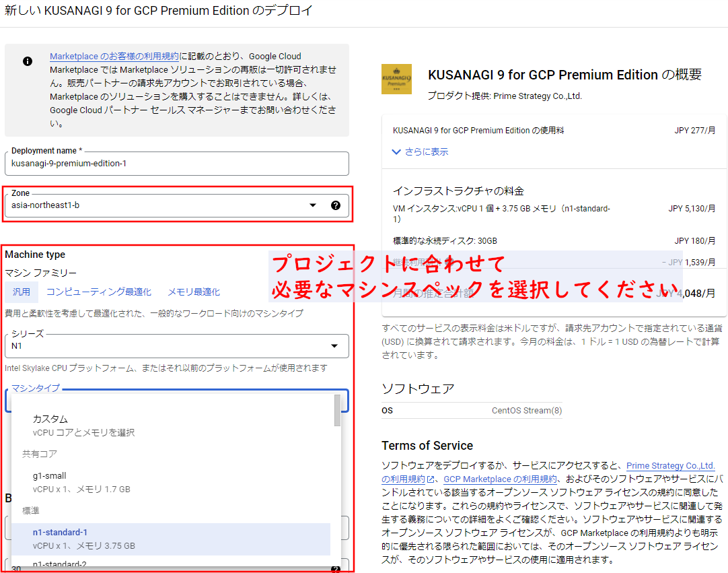Click the 共有コア group header
728x573 pixels.
tap(40, 454)
